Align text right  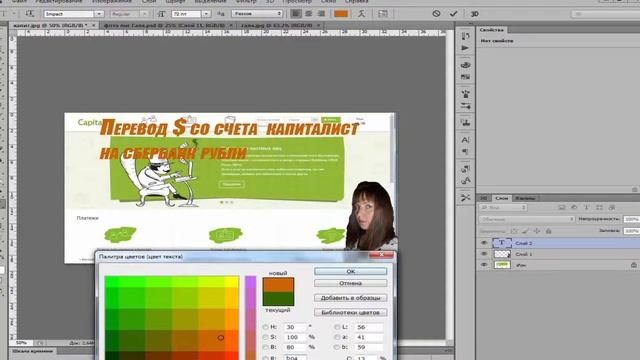coord(321,14)
